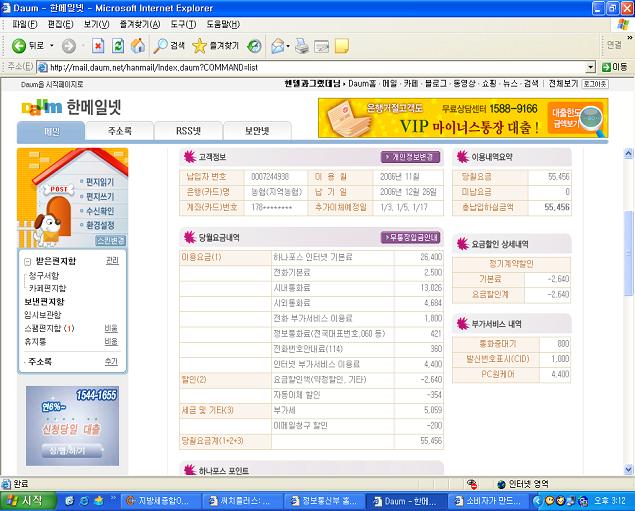Open the 청구서함 folder

click(x=44, y=276)
